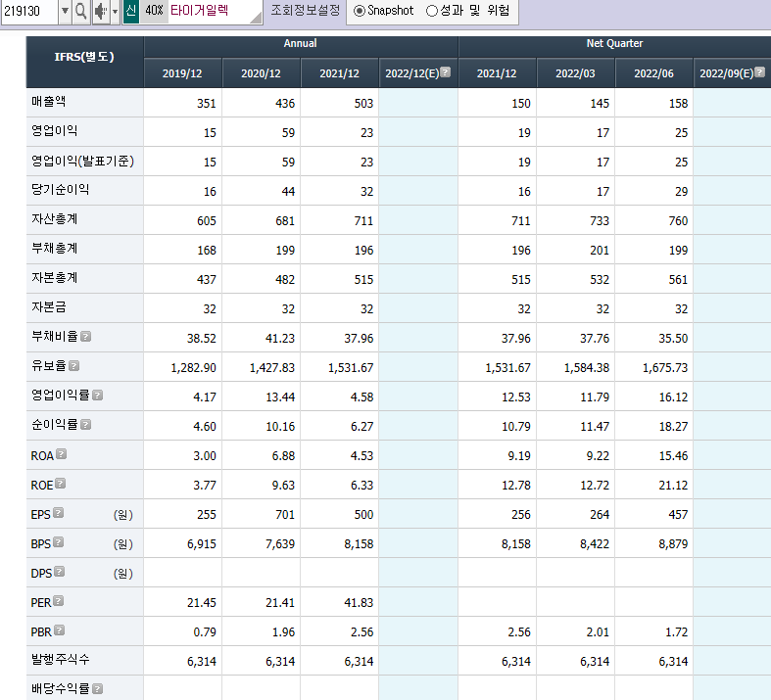
Task: Click the 매출액 row label
Action: 48,102
